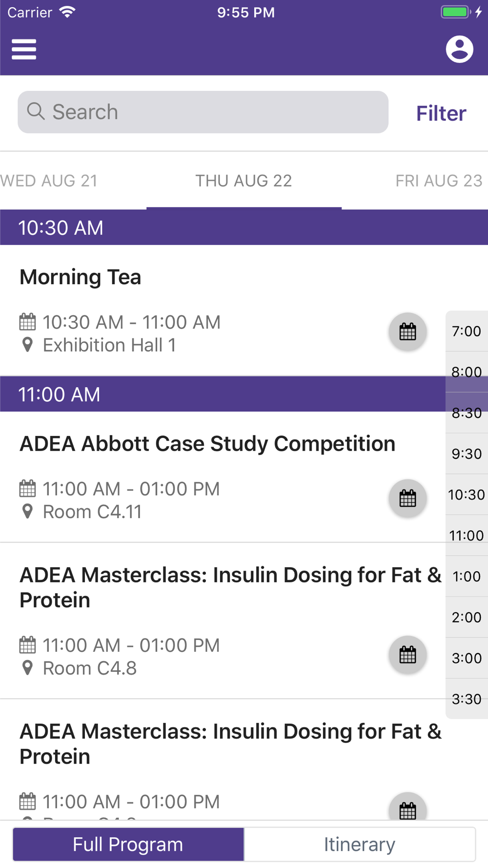Switch to WED AUG 21 tab
Viewport: 488px width, 868px height.
(49, 181)
